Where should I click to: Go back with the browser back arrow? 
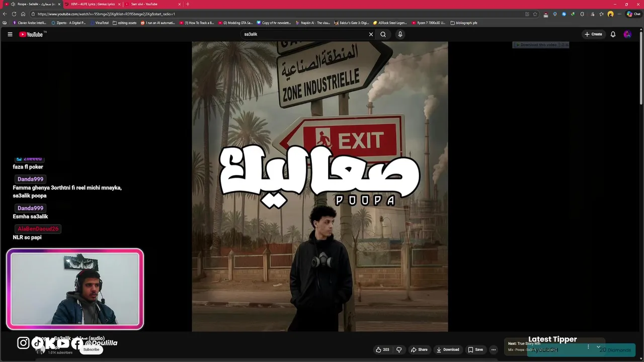[x=6, y=14]
